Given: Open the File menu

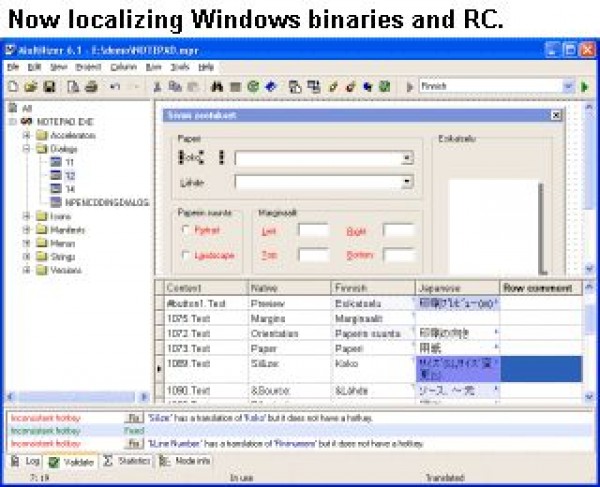Looking at the screenshot, I should tap(13, 67).
